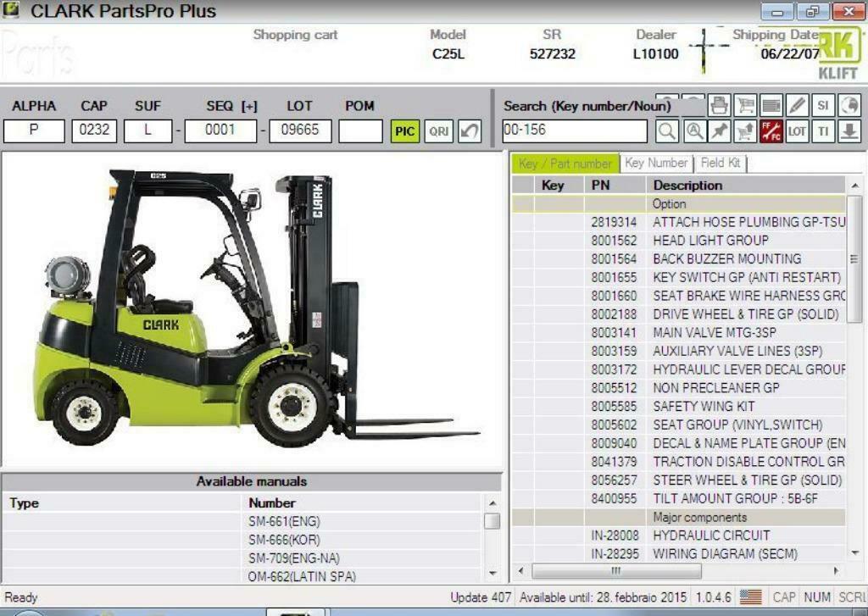The height and width of the screenshot is (616, 868).
Task: Select TRACTION DISABLE CONTROL row
Action: coord(679,462)
